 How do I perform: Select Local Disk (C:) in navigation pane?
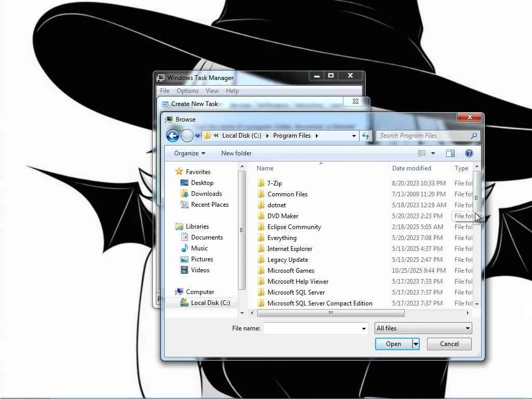coord(210,303)
